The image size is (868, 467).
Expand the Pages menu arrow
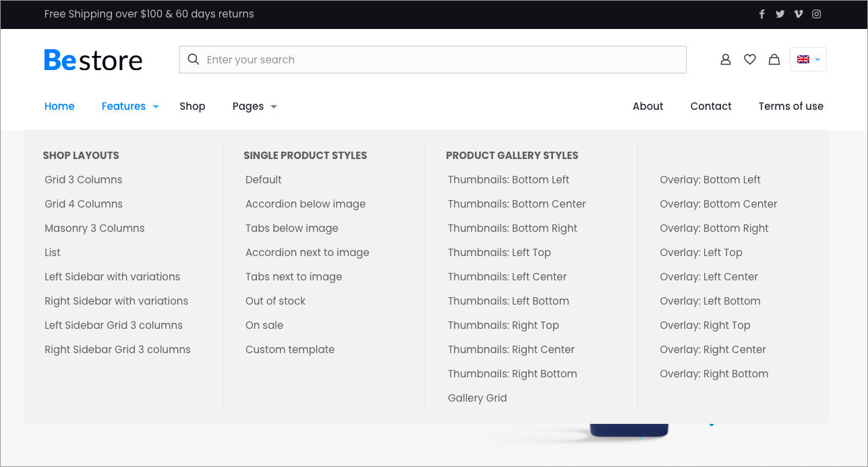click(x=274, y=106)
